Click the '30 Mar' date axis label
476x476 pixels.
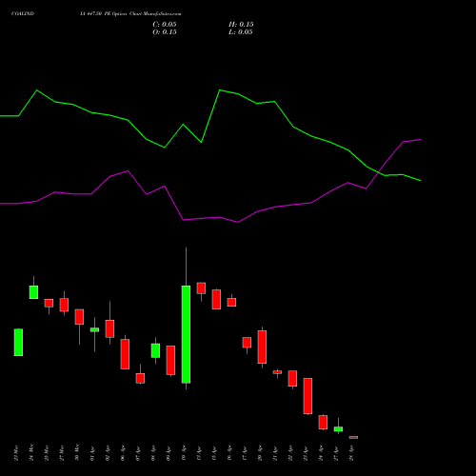[x=77, y=453]
